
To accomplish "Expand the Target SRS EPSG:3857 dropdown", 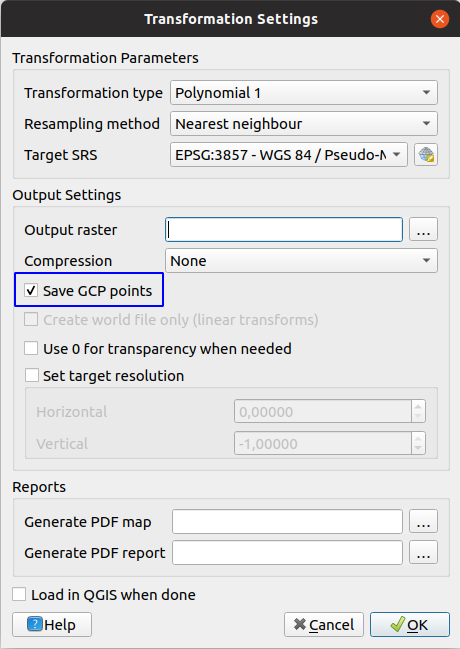I will click(x=289, y=155).
